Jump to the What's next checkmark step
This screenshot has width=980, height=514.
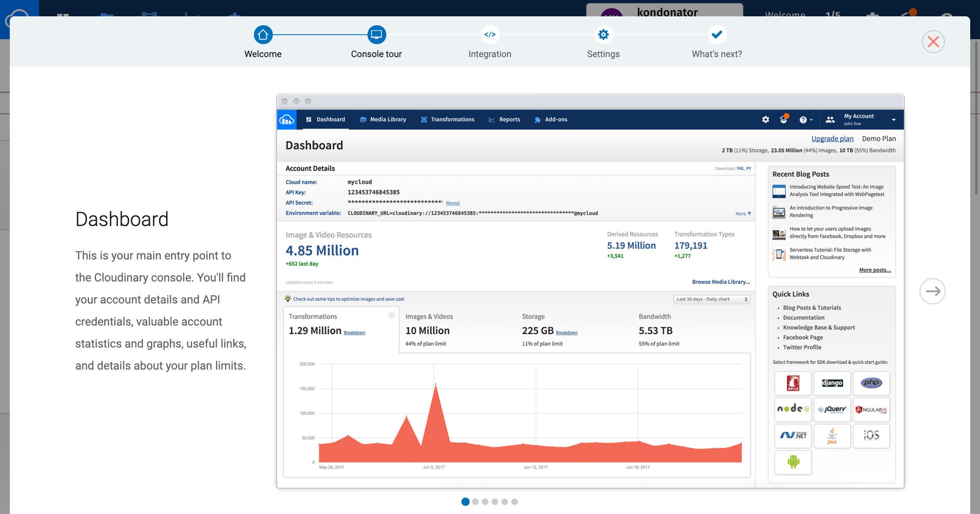pyautogui.click(x=717, y=35)
